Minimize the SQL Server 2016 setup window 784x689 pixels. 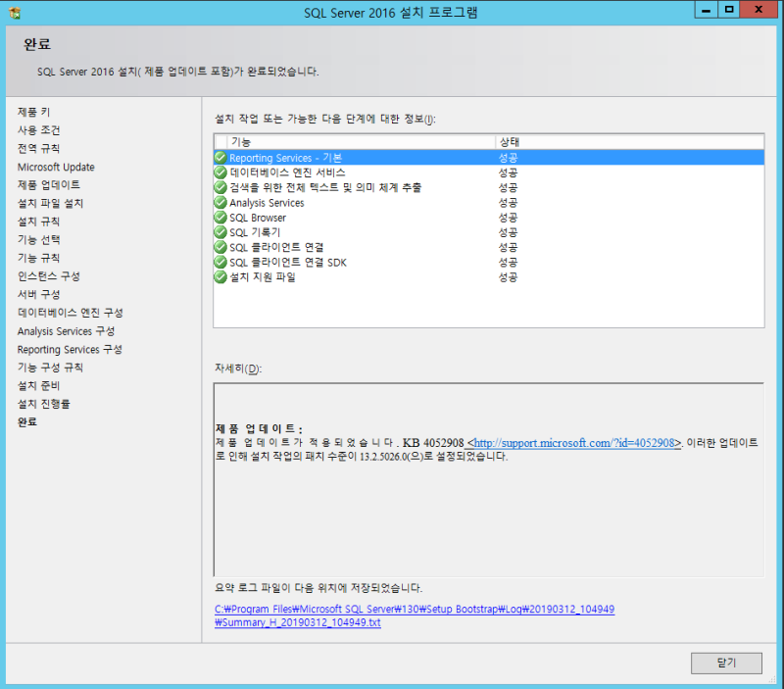(706, 10)
